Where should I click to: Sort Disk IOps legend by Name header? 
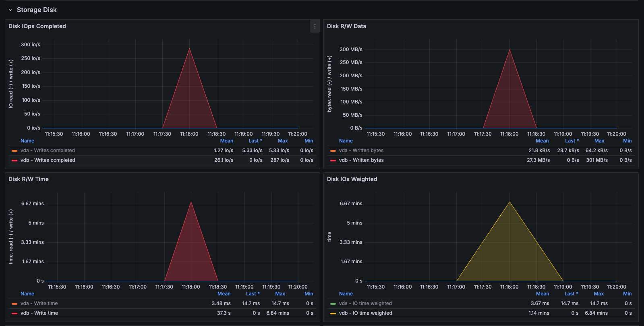[x=27, y=141]
